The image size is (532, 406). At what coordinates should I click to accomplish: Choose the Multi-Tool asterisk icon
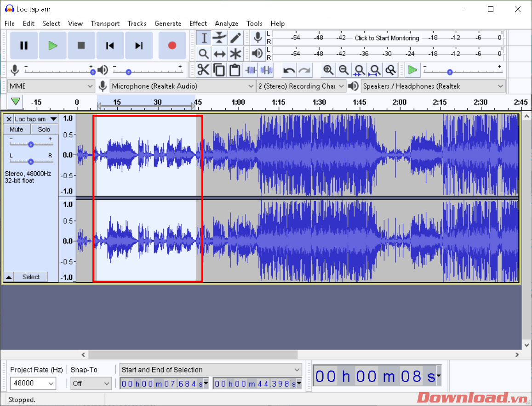[x=235, y=54]
